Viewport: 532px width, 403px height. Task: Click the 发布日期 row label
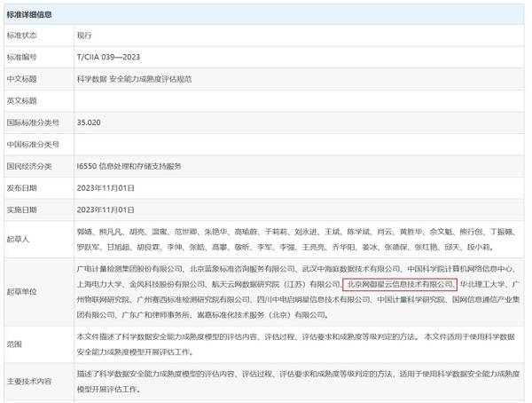24,188
